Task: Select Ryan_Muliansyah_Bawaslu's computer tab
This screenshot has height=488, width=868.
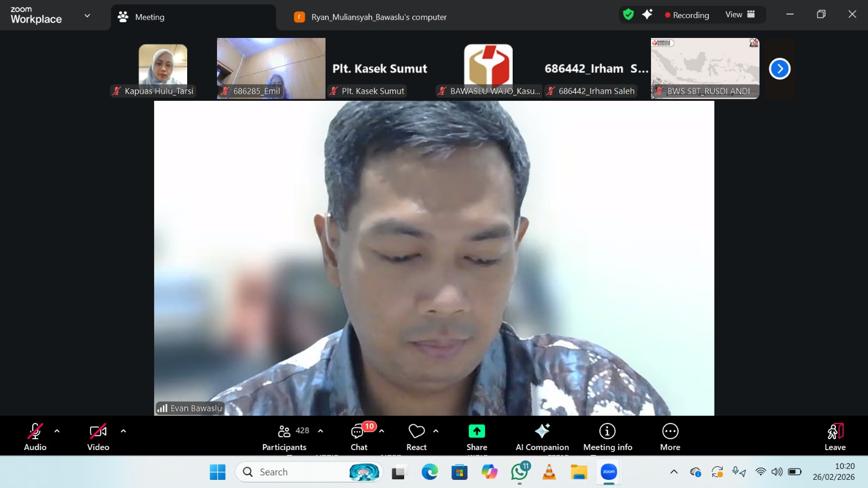Action: [378, 17]
